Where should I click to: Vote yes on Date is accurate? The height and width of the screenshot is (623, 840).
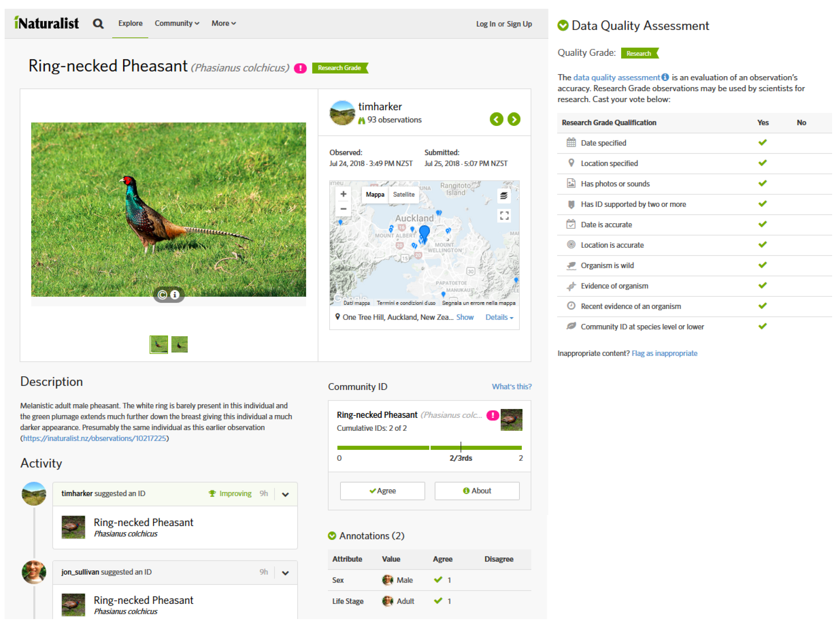(x=762, y=224)
